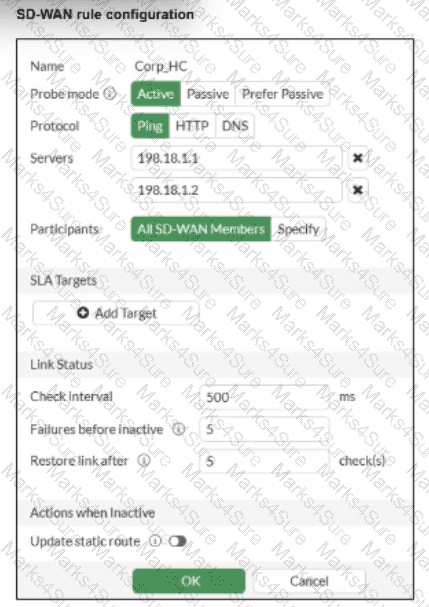This screenshot has width=429, height=607.
Task: Click Restore link after info icon
Action: [144, 461]
